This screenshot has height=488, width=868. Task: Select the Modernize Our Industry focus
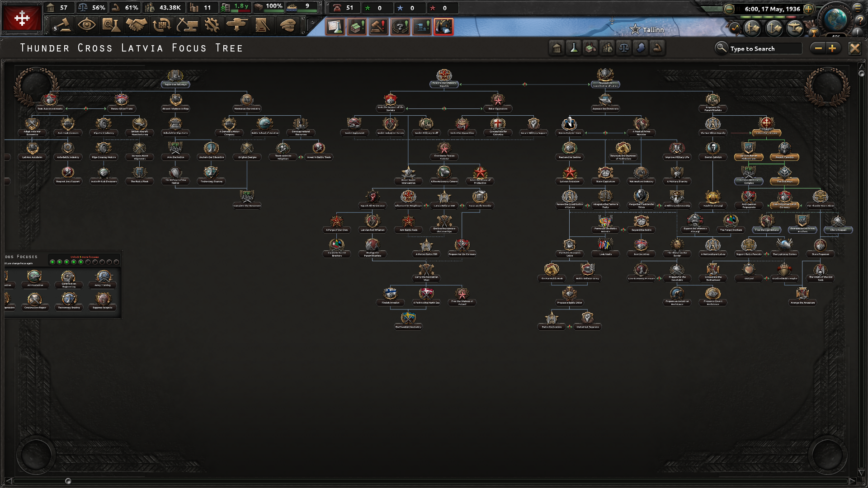(247, 103)
